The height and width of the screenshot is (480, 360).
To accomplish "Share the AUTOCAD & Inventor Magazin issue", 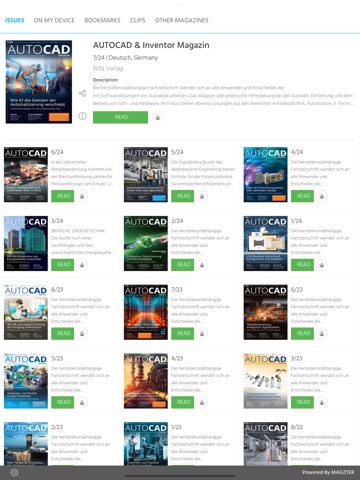I will (x=82, y=93).
